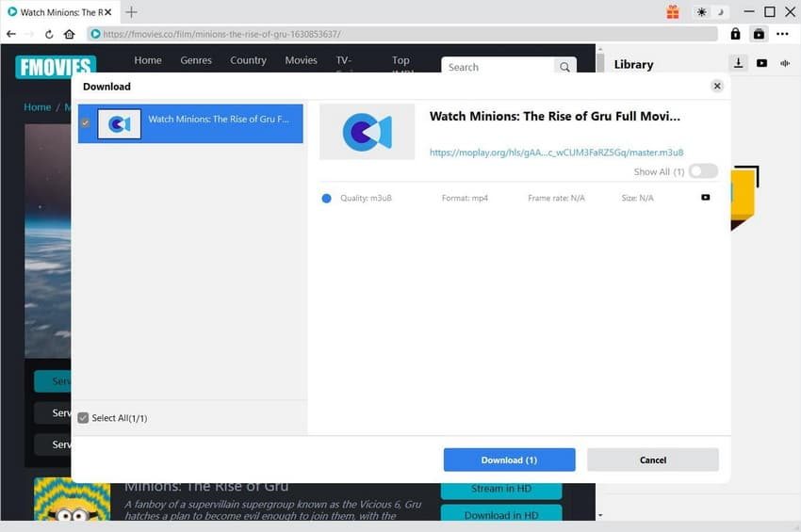Switch to dark theme moon icon
The image size is (801, 532).
[x=721, y=11]
